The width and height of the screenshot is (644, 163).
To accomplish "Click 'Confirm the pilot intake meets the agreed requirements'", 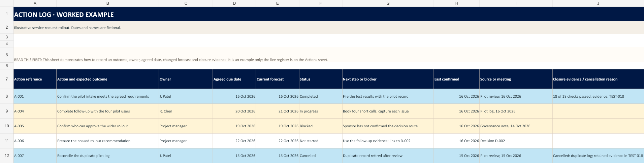I will pos(108,96).
